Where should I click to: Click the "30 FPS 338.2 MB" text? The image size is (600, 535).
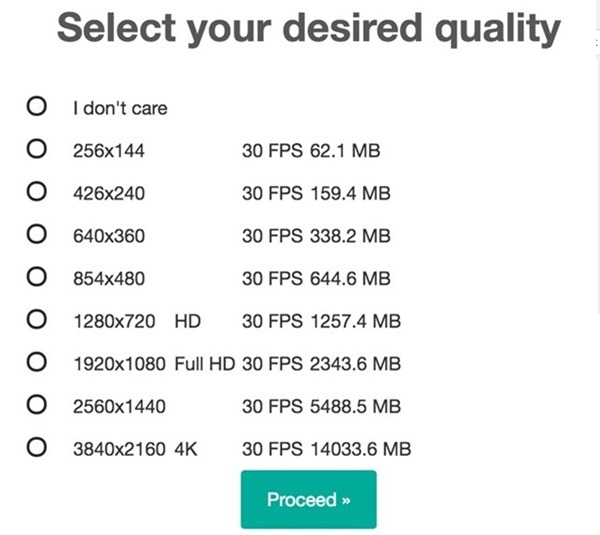pyautogui.click(x=316, y=236)
